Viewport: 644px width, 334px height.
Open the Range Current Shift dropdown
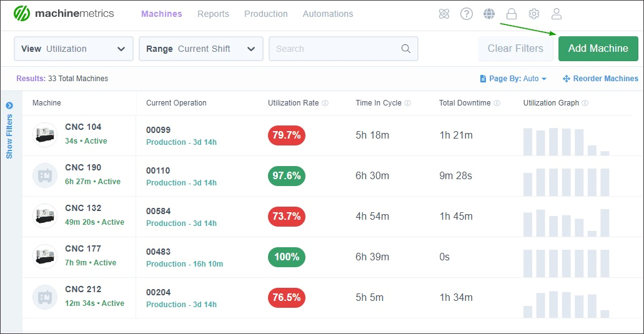pos(201,49)
